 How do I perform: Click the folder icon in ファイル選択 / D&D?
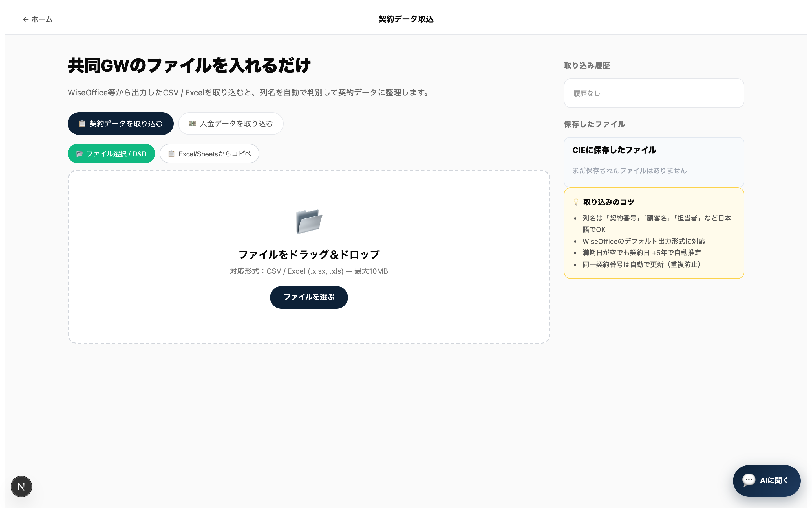pos(80,154)
